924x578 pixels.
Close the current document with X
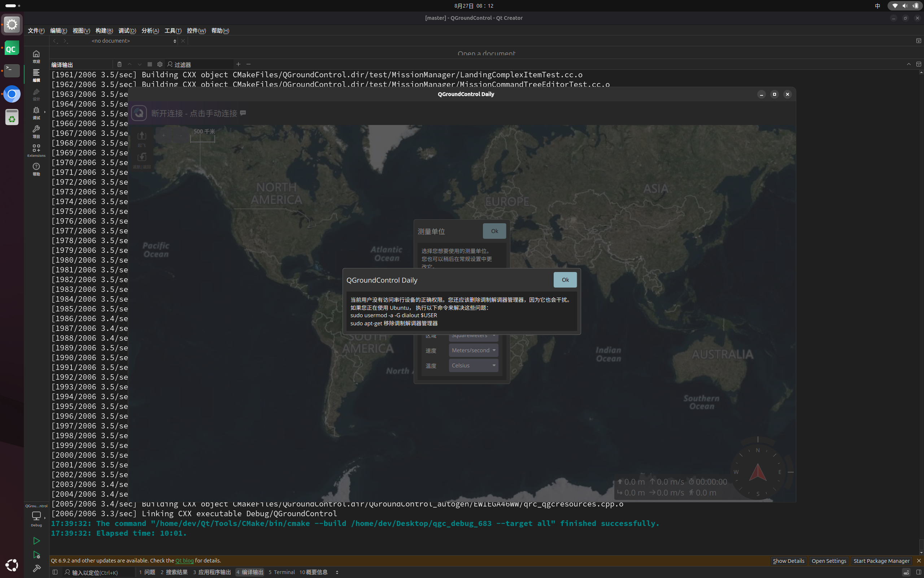pyautogui.click(x=183, y=41)
